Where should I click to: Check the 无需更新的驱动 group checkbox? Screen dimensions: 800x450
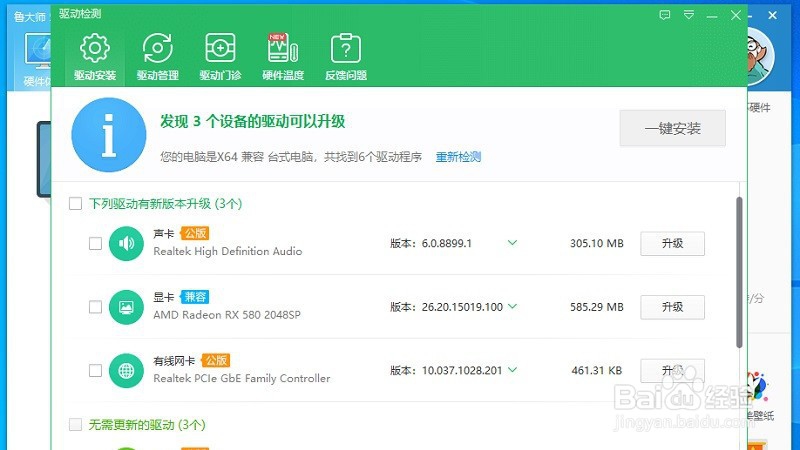click(x=76, y=424)
